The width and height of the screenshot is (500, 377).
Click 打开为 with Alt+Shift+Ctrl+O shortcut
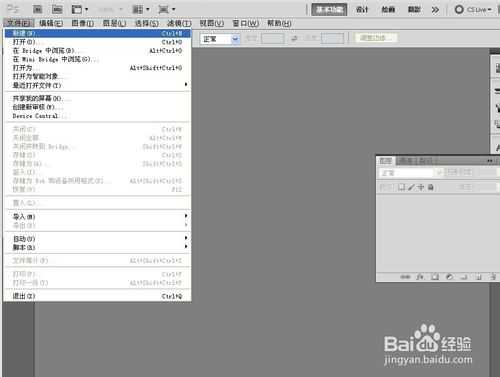[x=97, y=68]
